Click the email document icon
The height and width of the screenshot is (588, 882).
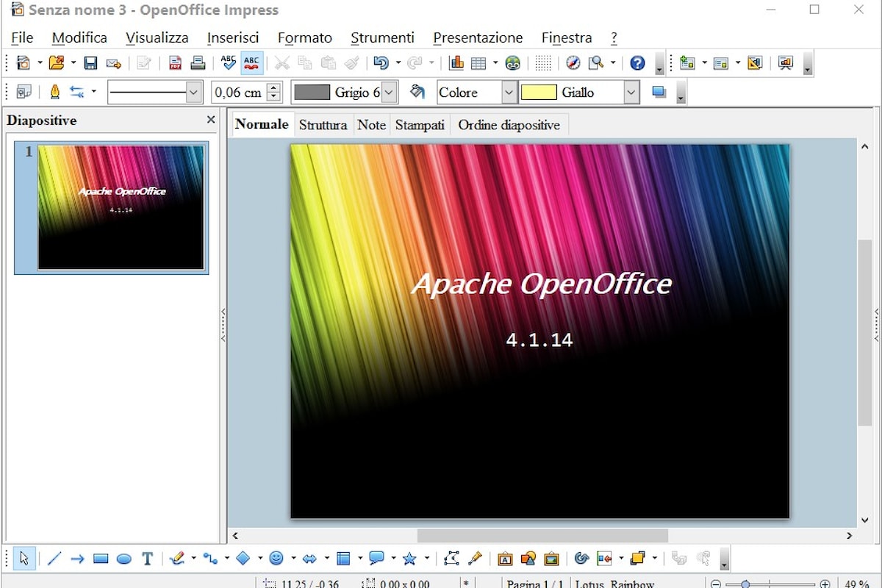[x=113, y=63]
